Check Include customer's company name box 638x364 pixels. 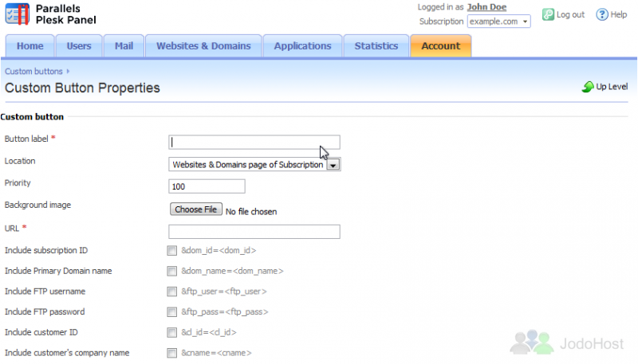tap(171, 353)
